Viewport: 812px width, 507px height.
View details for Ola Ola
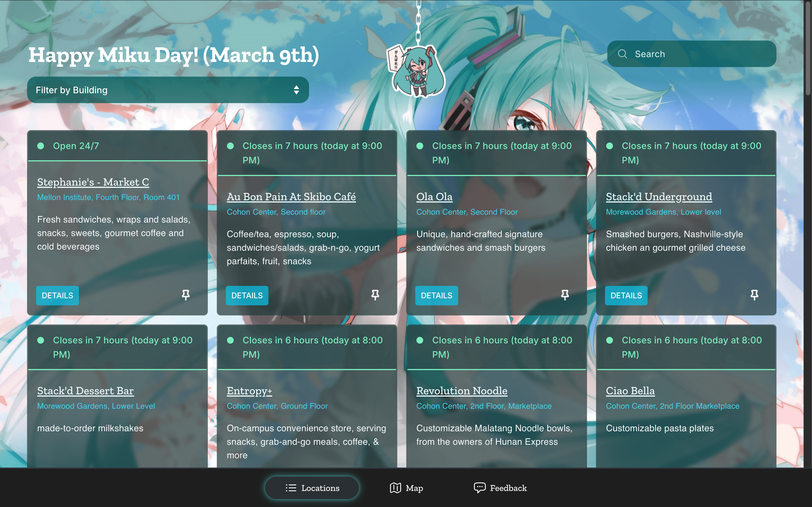[436, 295]
